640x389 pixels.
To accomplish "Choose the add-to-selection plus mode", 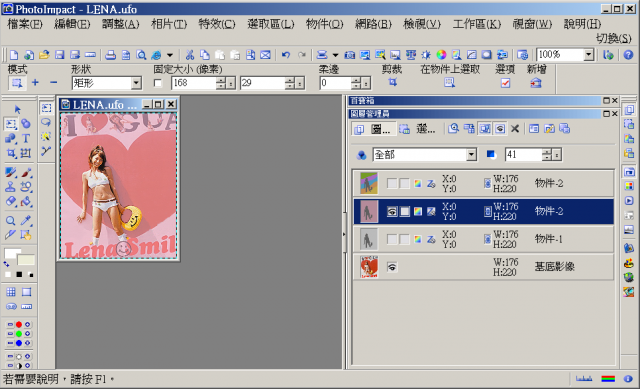I will pos(35,82).
